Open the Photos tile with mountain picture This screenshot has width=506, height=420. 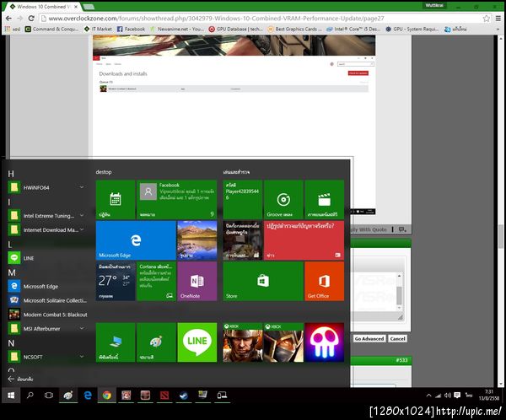click(x=196, y=240)
